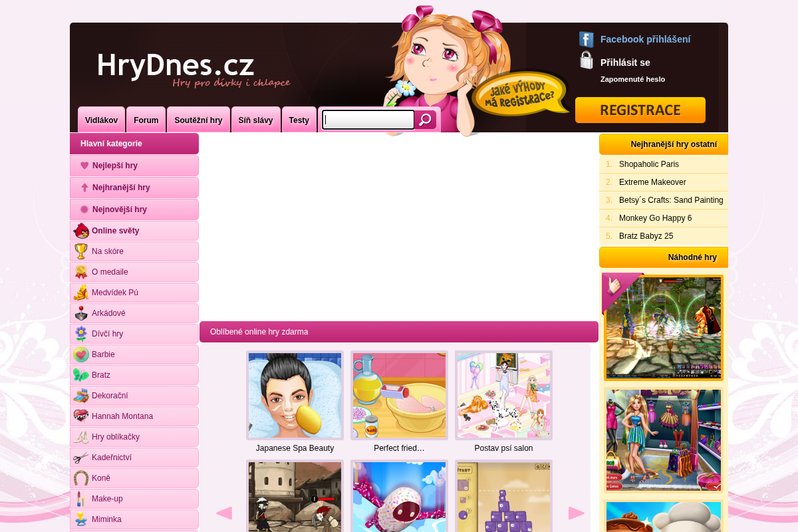The height and width of the screenshot is (532, 798).
Task: Open Japanese Spa Beauty game thumbnail
Action: point(295,395)
